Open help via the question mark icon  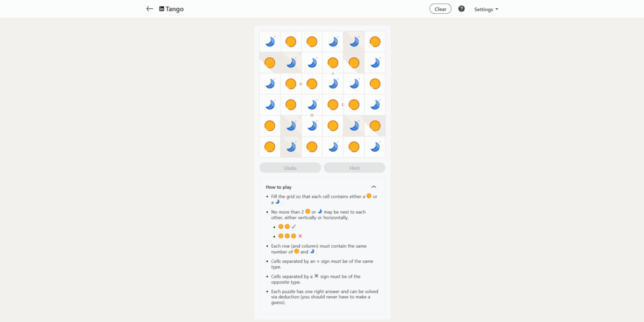(x=462, y=9)
